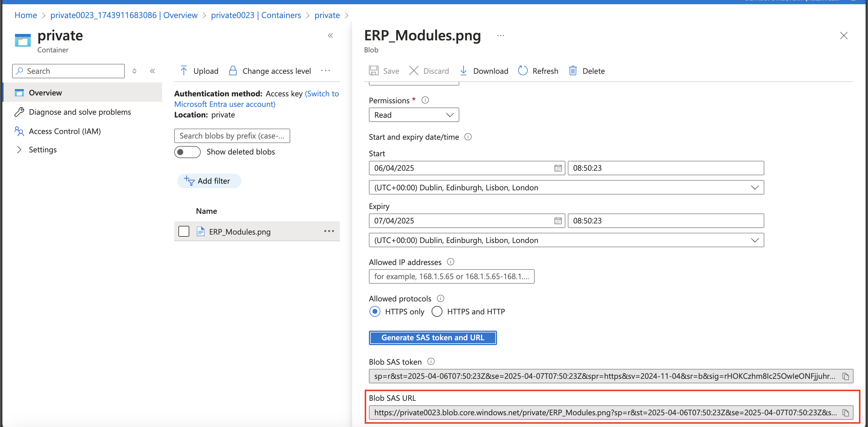Click the Upload arrow icon
Viewport: 868px width, 427px height.
(184, 71)
